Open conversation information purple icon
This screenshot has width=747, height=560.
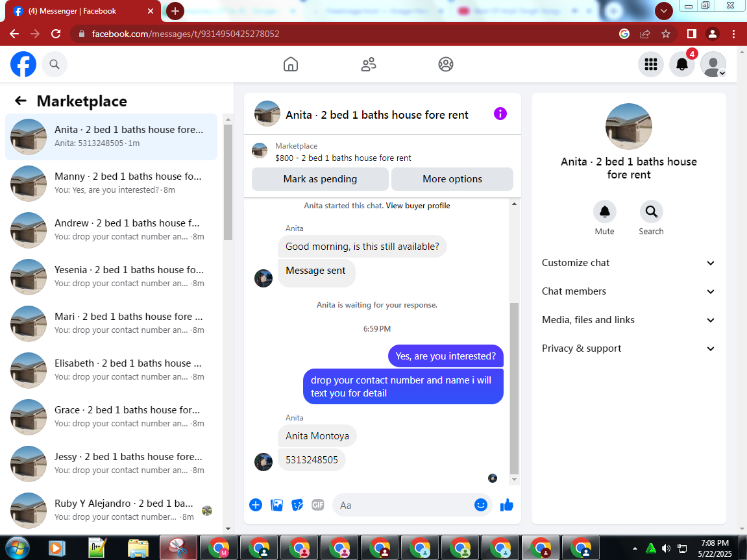500,114
